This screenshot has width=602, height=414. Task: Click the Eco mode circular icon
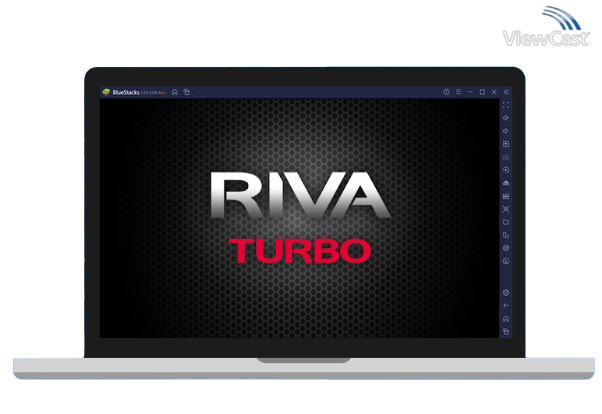[506, 261]
